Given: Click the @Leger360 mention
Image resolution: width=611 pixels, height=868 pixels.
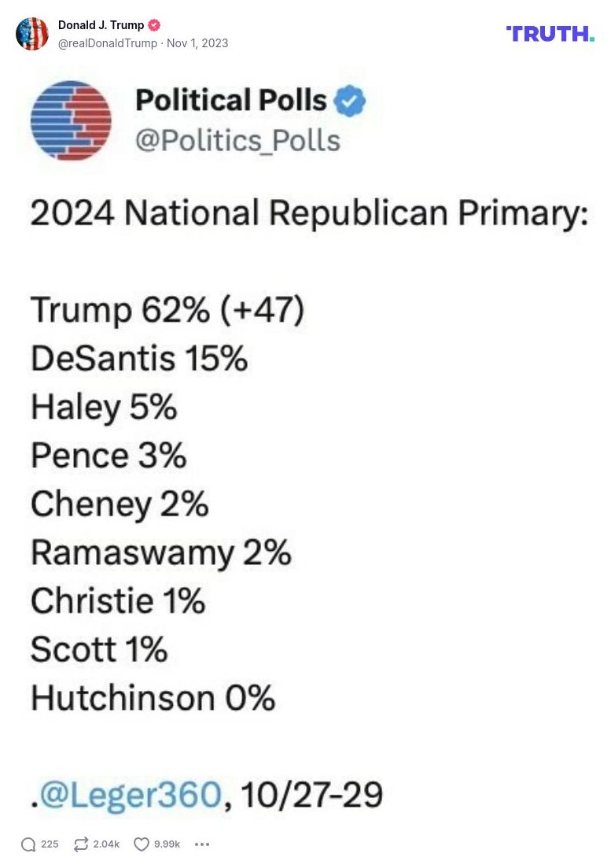Looking at the screenshot, I should pyautogui.click(x=130, y=795).
